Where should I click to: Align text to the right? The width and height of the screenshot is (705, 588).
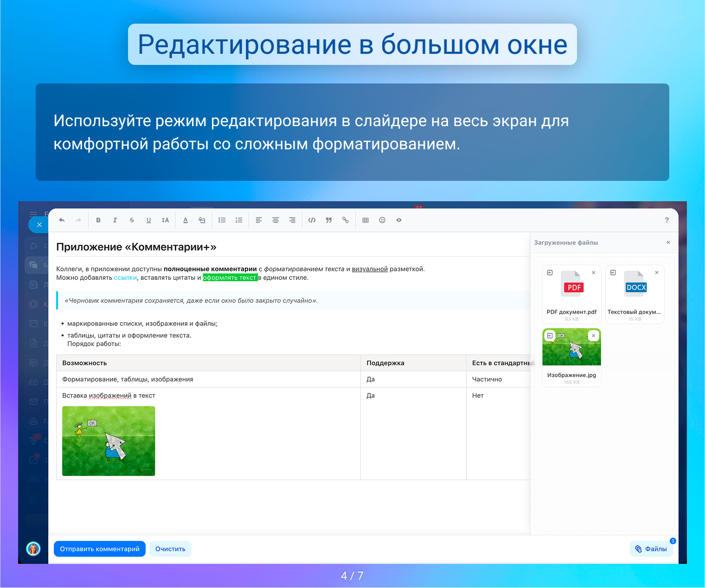click(292, 220)
